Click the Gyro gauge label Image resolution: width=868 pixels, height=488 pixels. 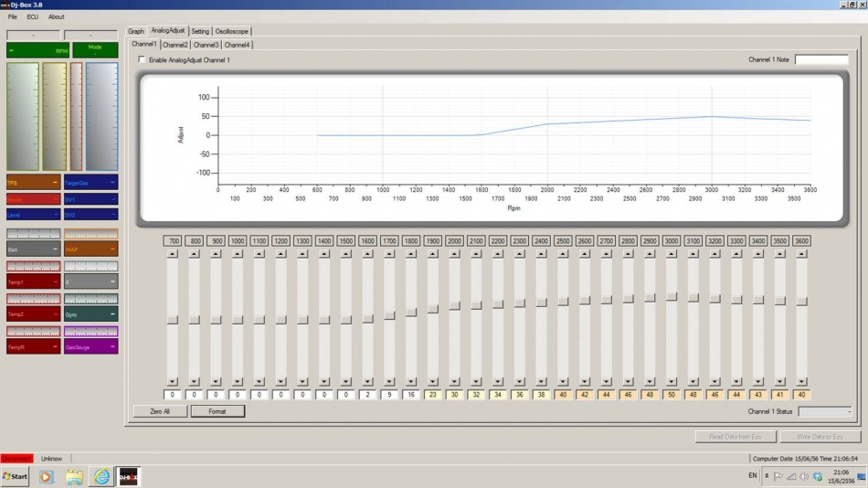(x=90, y=314)
